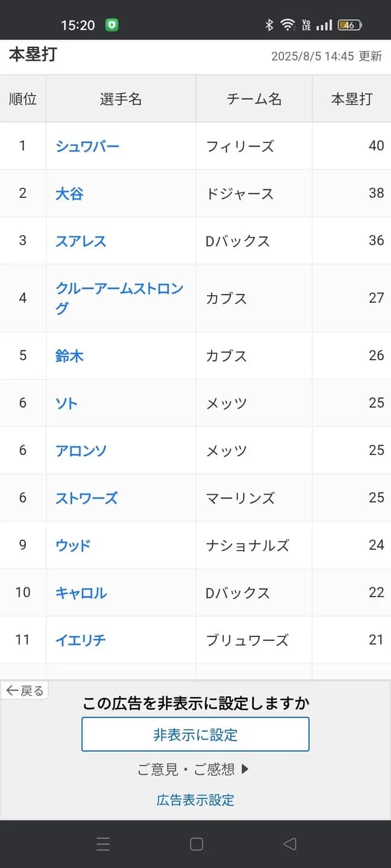
Task: Tap the Android home navigation icon
Action: pyautogui.click(x=195, y=844)
